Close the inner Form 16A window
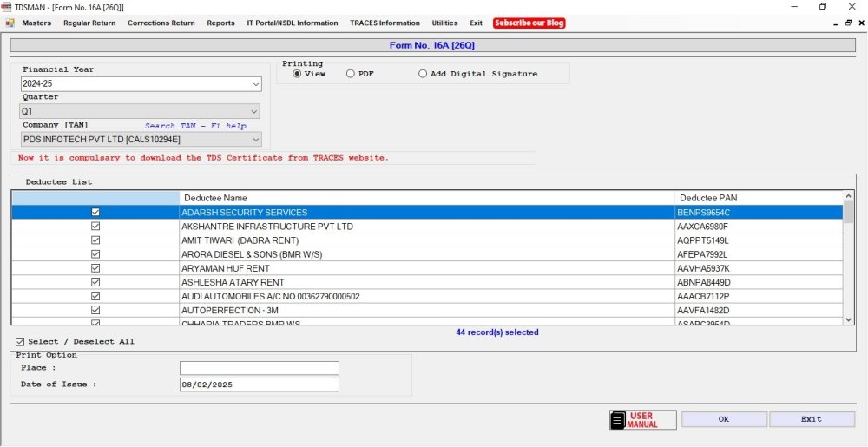868x447 pixels. click(x=861, y=23)
